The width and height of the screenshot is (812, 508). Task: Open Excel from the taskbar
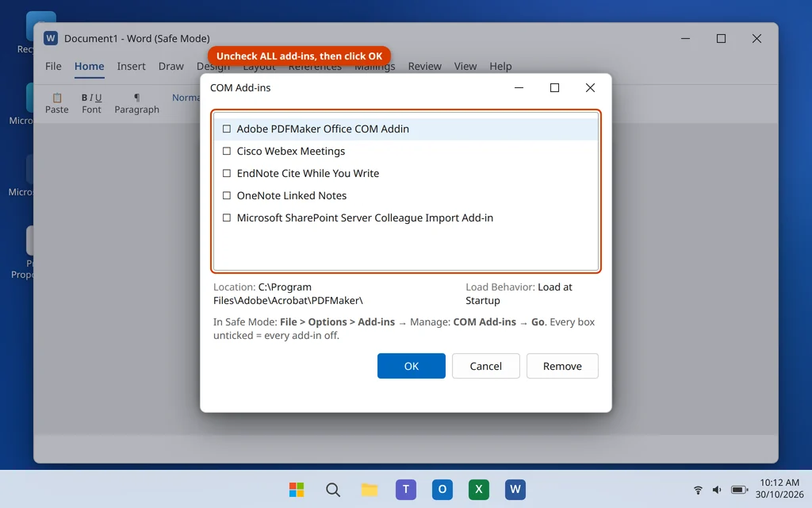coord(478,489)
